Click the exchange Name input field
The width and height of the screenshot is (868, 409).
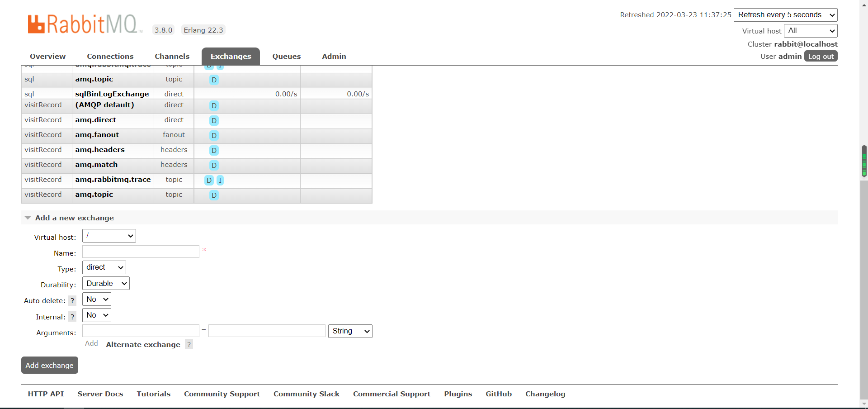click(x=141, y=252)
